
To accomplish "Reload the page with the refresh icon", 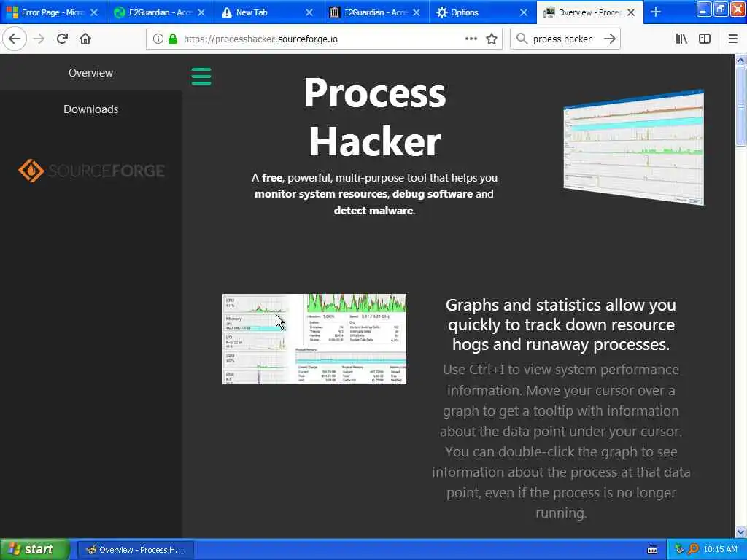I will coord(62,39).
